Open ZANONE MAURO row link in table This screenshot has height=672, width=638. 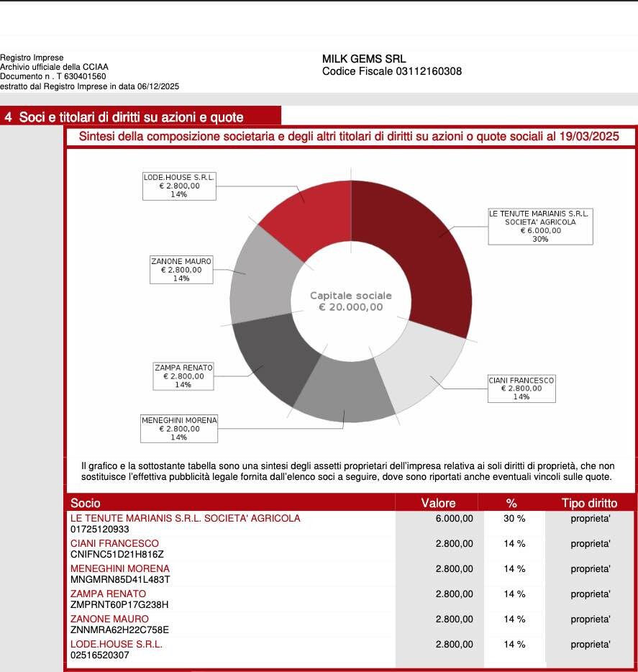coord(109,619)
